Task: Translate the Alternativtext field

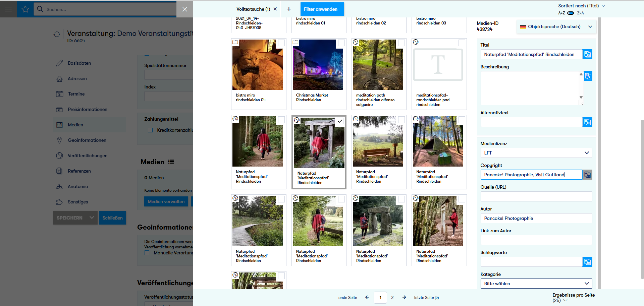Action: [587, 122]
